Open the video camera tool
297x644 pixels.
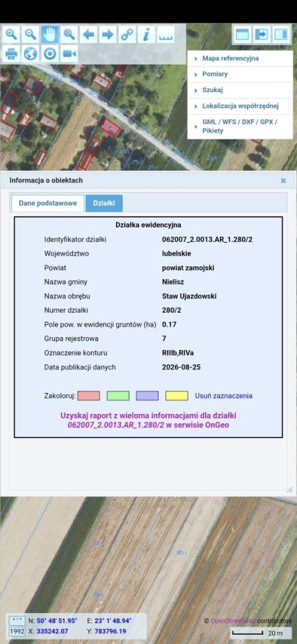coord(69,54)
